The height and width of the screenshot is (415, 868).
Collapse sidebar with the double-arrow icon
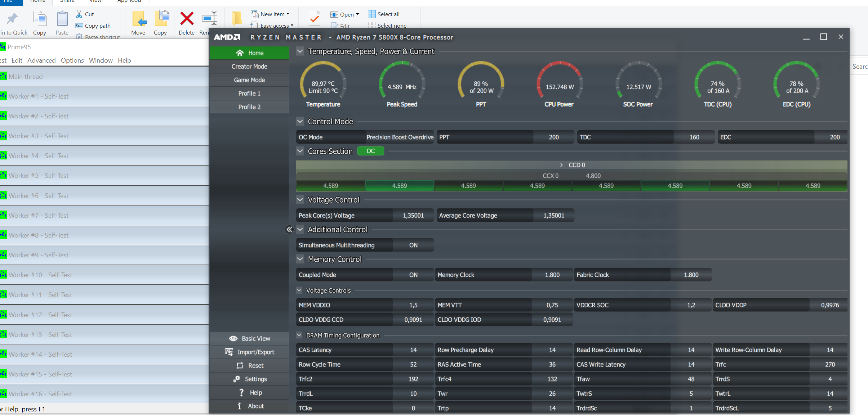[289, 230]
